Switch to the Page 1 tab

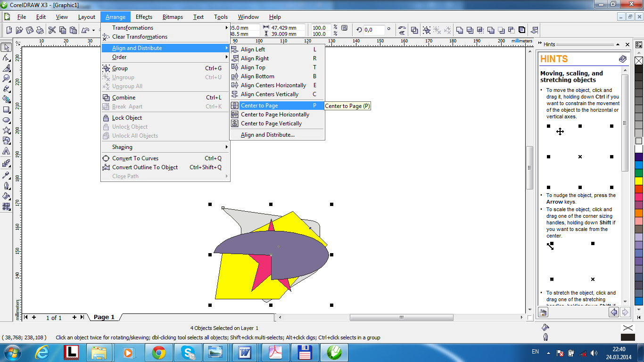tap(104, 317)
